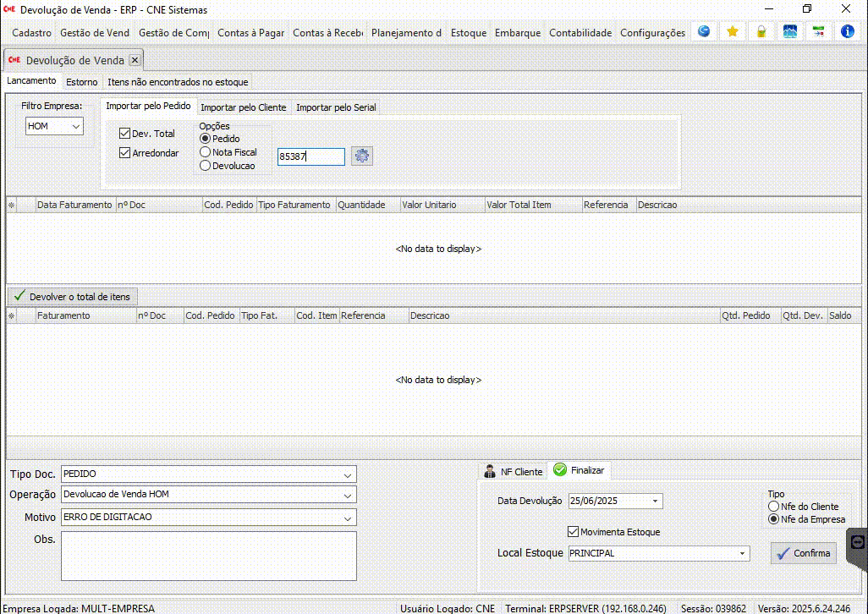Click the green bar and arrow toolbar icon

[x=818, y=32]
